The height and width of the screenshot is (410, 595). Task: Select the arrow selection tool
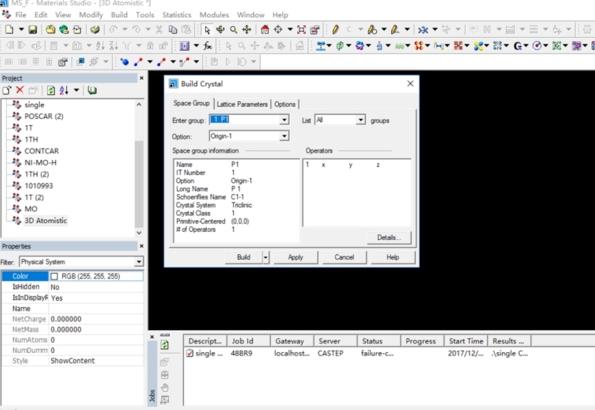(207, 30)
